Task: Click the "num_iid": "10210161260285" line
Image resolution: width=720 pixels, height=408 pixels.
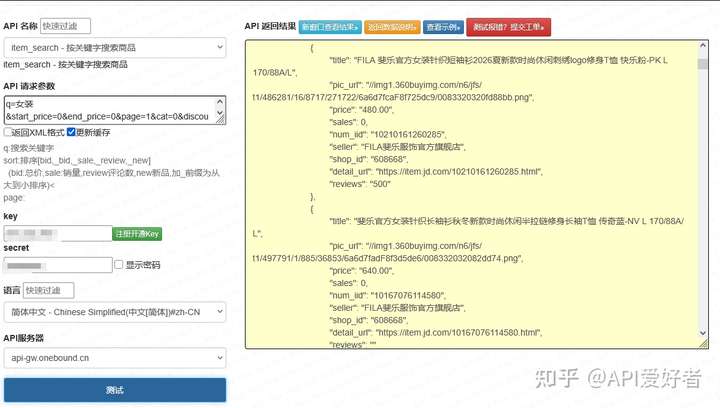Action: (x=388, y=134)
